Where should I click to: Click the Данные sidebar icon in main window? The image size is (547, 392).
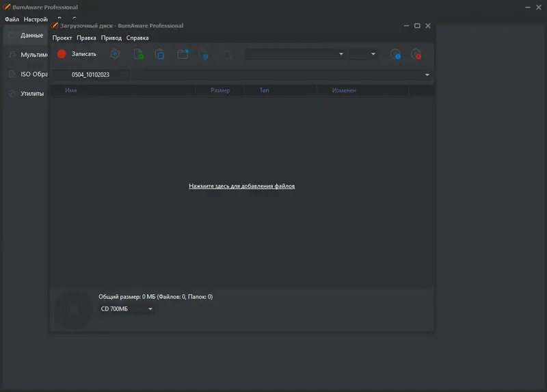(x=12, y=35)
